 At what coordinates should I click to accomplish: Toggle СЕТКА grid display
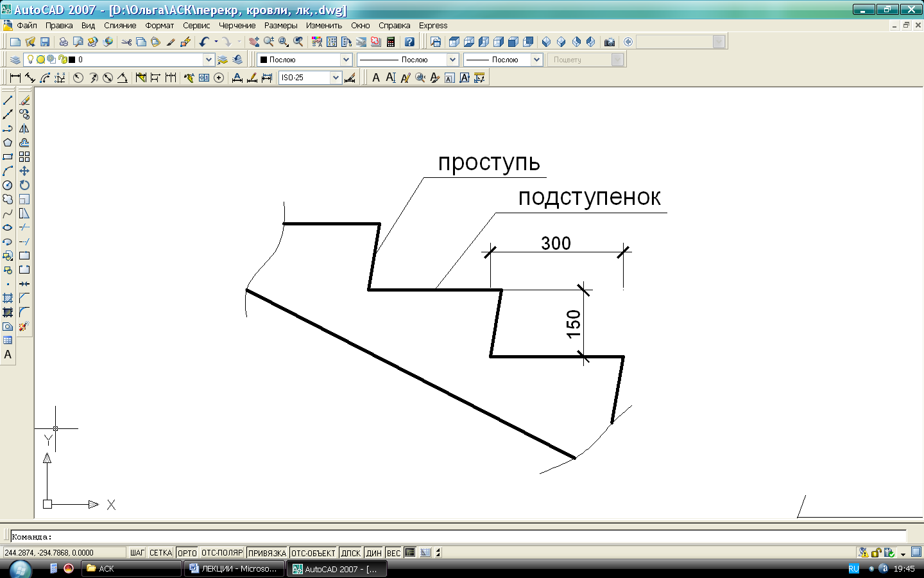pyautogui.click(x=160, y=552)
